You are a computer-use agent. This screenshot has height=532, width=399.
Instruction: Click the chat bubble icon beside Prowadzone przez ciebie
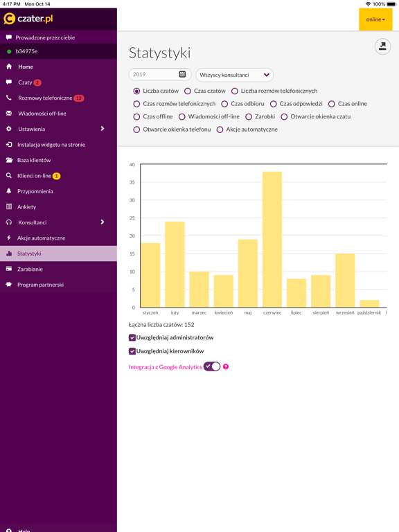point(9,37)
